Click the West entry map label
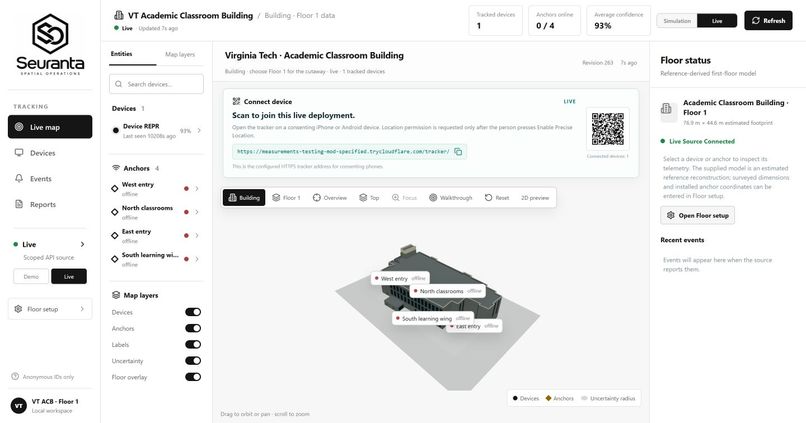This screenshot has width=806, height=423. pyautogui.click(x=400, y=278)
